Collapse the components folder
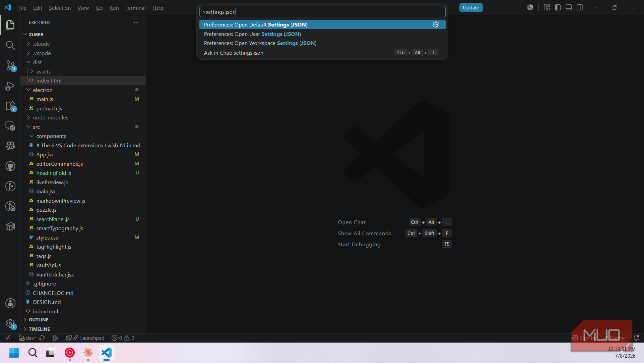The width and height of the screenshot is (644, 363). click(x=83, y=136)
